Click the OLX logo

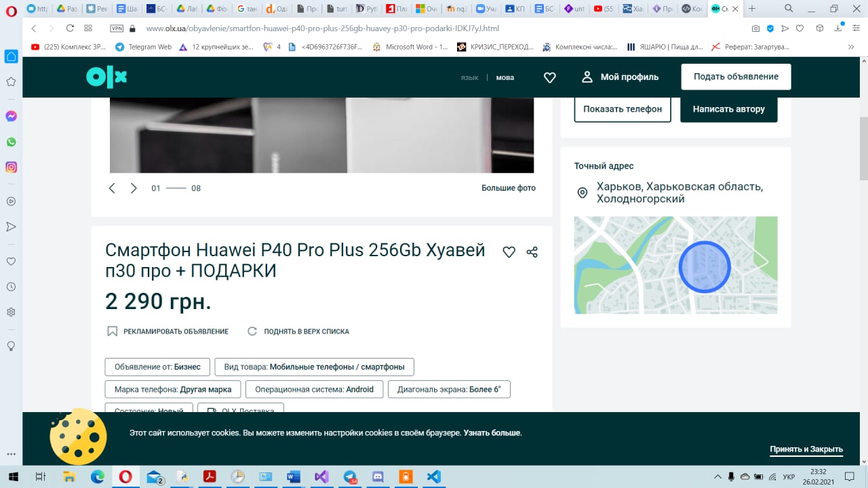[106, 77]
